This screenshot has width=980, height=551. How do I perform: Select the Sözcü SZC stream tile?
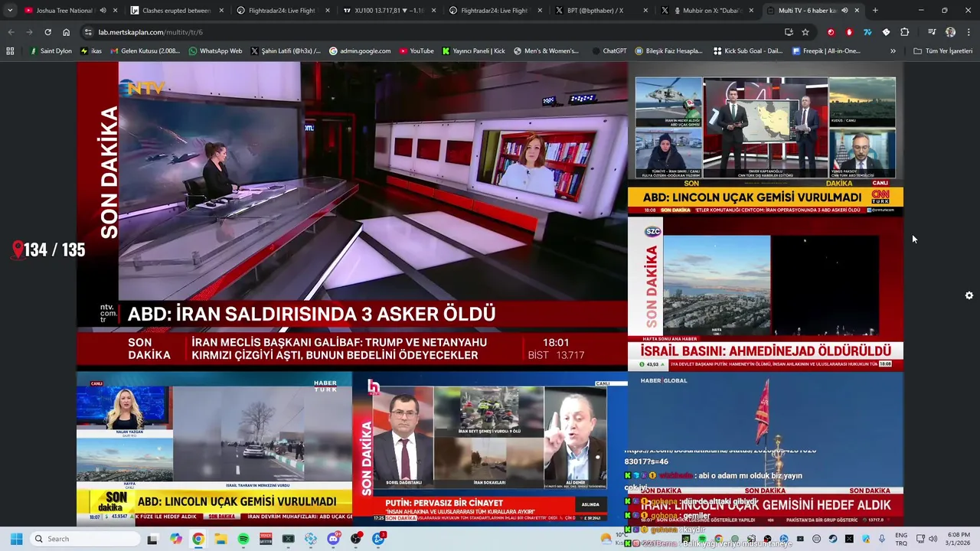[766, 294]
